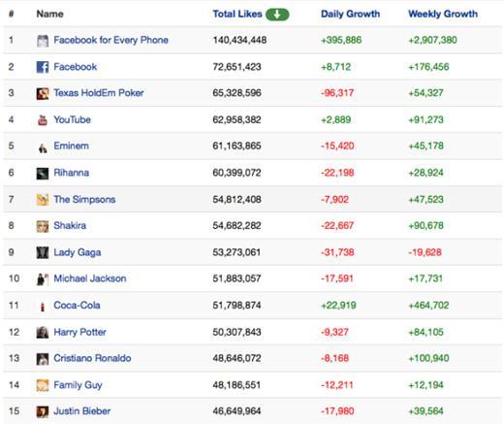Click weekly growth value +464,702
This screenshot has height=424, width=504.
pos(428,306)
